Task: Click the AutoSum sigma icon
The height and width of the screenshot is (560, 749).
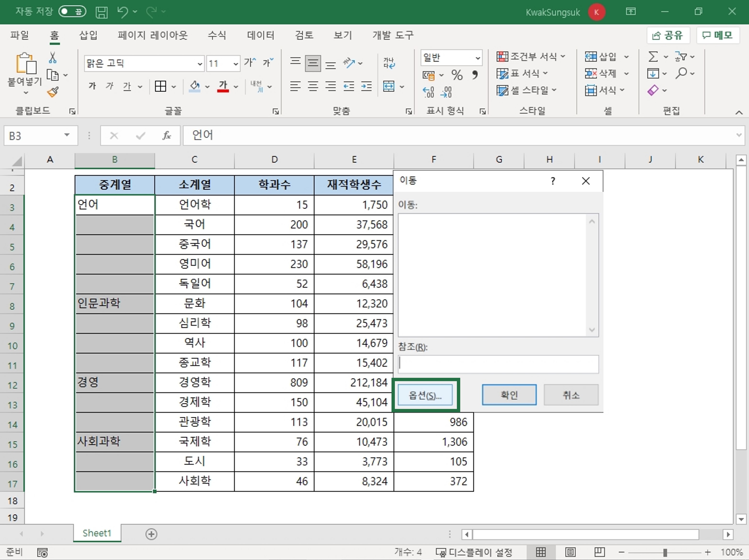Action: pos(653,57)
